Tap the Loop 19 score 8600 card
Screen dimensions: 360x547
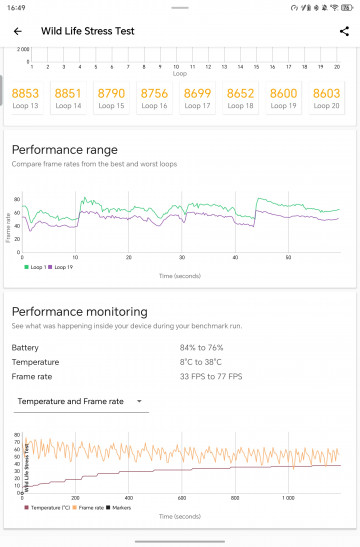(x=283, y=98)
